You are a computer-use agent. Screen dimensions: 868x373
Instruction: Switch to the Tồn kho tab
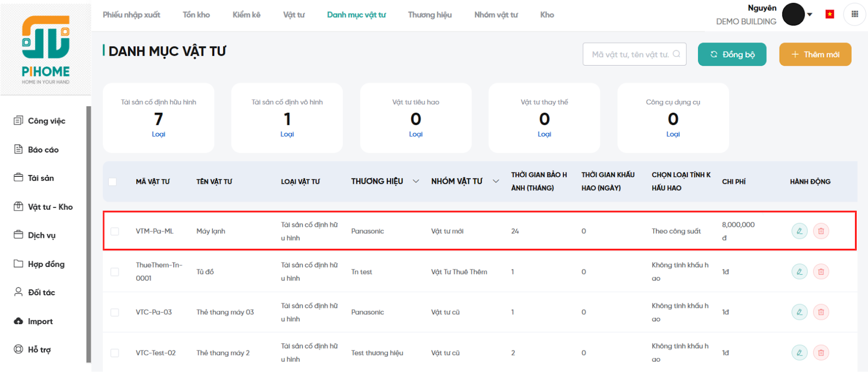tap(196, 15)
